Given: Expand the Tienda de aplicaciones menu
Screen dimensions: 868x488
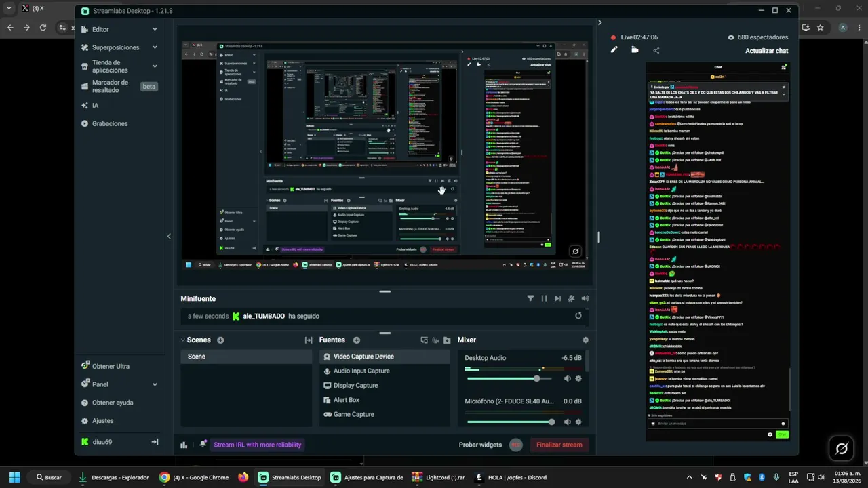Looking at the screenshot, I should click(x=155, y=66).
